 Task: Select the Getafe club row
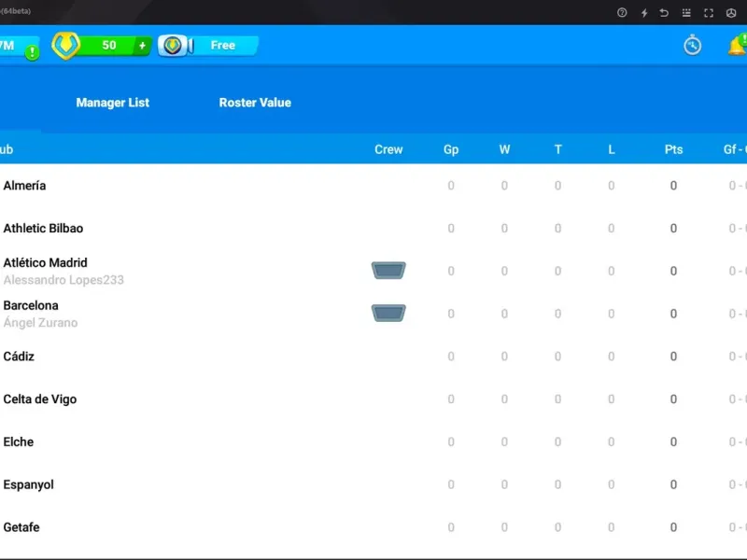pos(373,527)
